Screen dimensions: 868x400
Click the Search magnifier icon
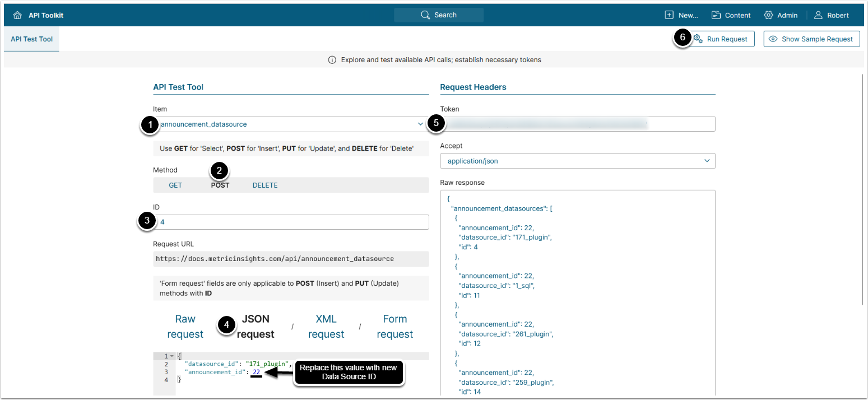(425, 15)
